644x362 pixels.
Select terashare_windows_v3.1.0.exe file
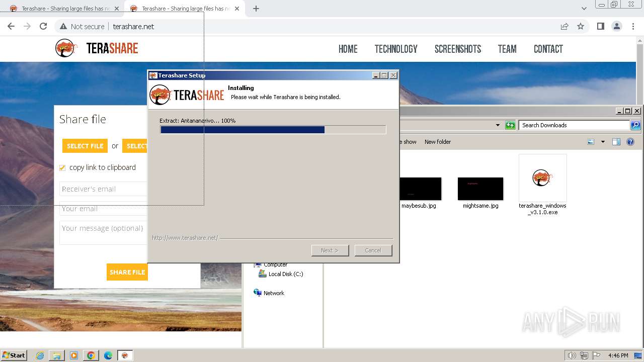pyautogui.click(x=542, y=185)
